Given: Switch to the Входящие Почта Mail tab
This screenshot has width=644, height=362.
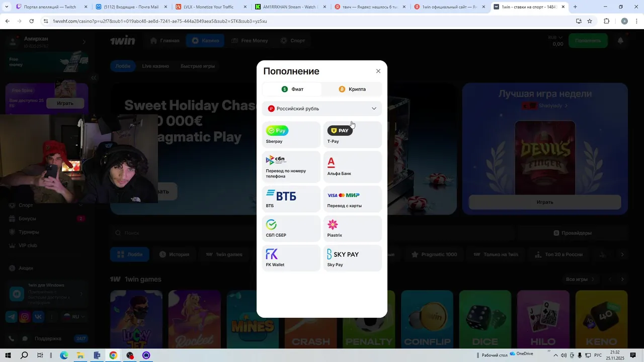Looking at the screenshot, I should click(131, 7).
